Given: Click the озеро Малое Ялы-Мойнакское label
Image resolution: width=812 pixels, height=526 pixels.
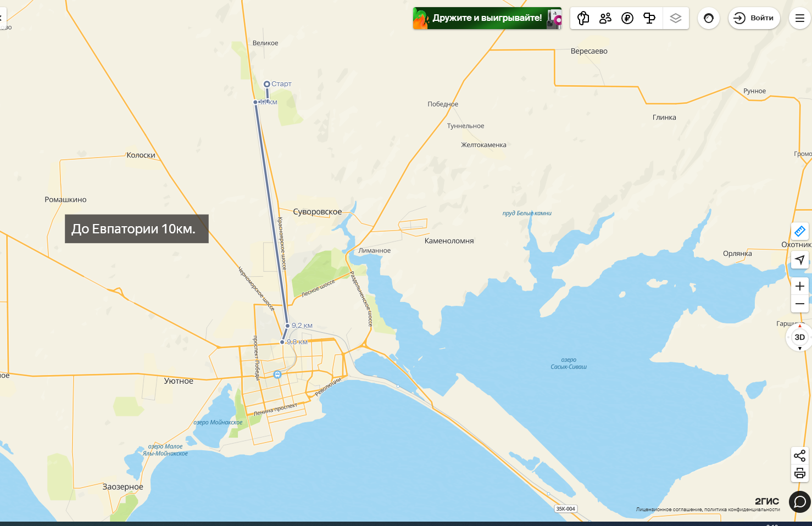Looking at the screenshot, I should 165,450.
